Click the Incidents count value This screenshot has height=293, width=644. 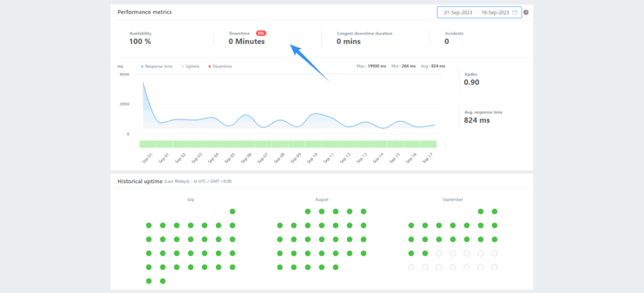point(447,41)
